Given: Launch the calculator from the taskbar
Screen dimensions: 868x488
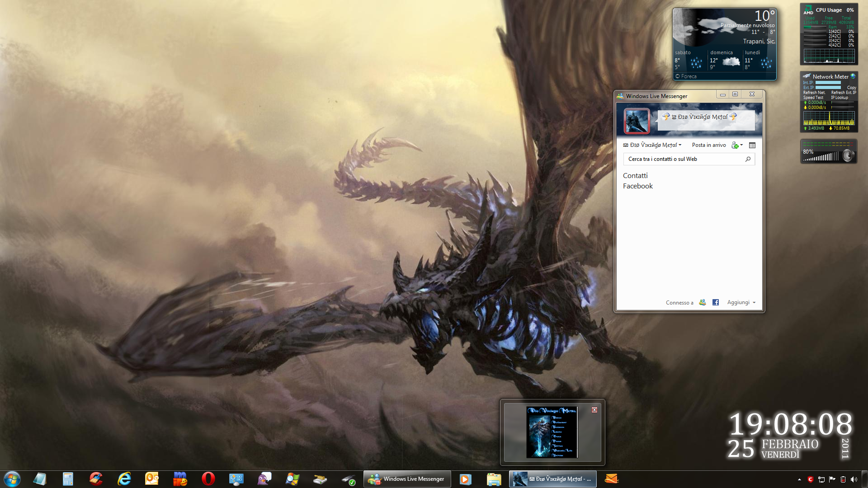Looking at the screenshot, I should click(x=68, y=479).
